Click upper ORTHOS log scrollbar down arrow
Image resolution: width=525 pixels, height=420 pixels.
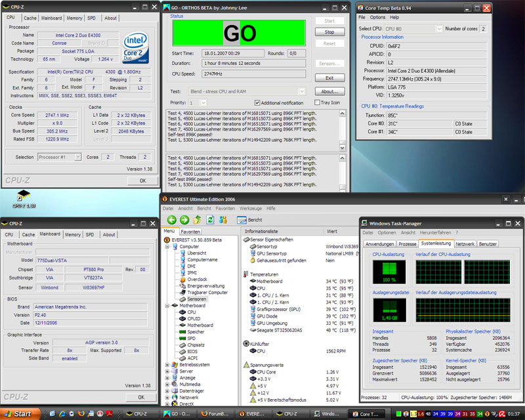click(x=342, y=148)
